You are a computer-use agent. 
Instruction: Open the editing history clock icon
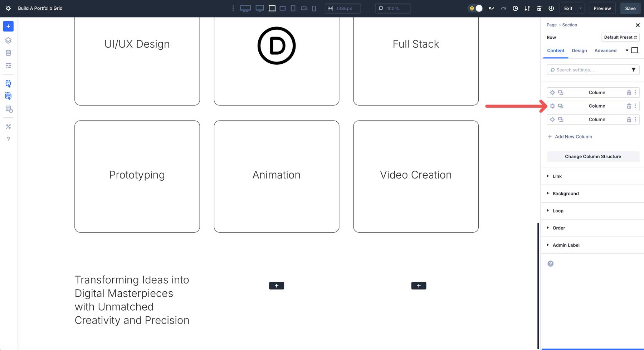(515, 8)
